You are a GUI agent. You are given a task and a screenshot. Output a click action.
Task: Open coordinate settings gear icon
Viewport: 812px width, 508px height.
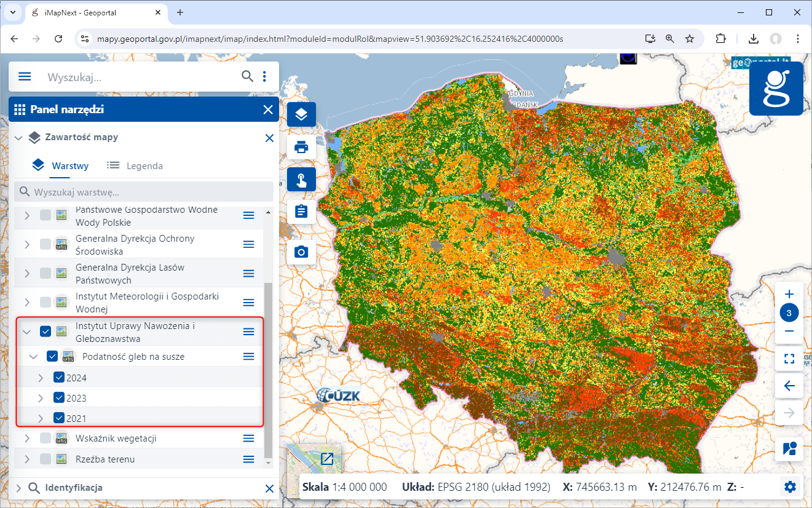tap(790, 487)
